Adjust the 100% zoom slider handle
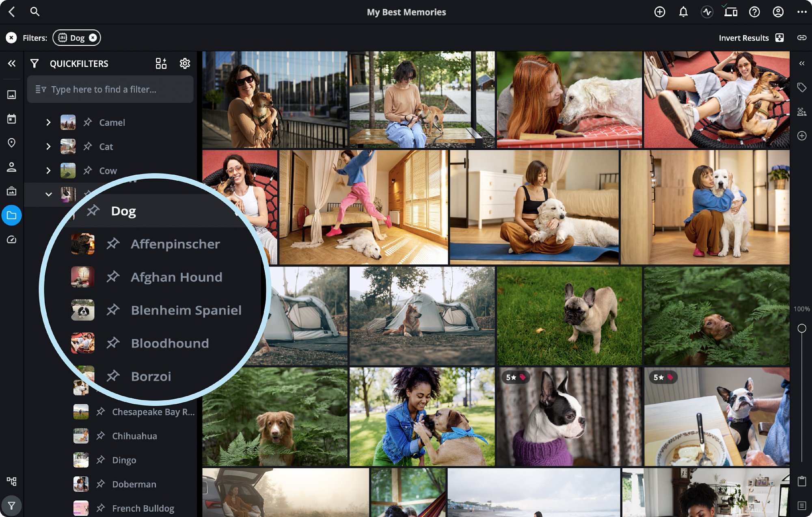The height and width of the screenshot is (517, 812). tap(802, 328)
